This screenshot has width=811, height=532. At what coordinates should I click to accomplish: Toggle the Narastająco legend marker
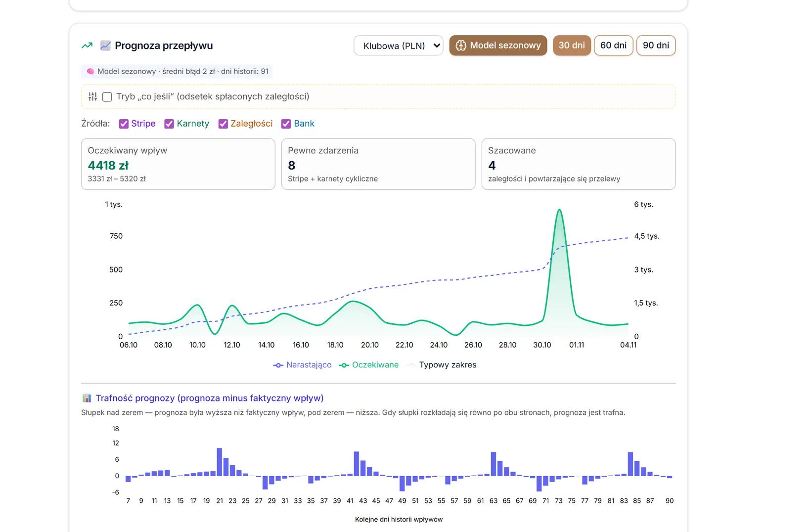click(x=278, y=365)
